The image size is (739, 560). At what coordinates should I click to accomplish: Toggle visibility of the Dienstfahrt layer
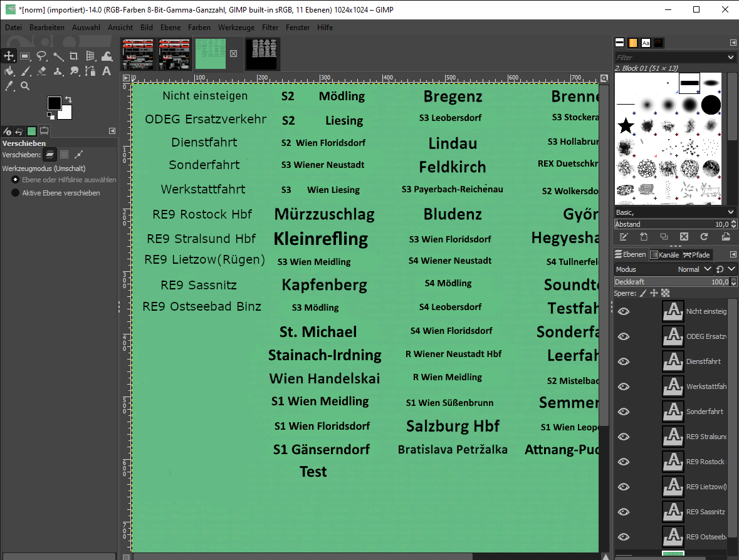pos(624,361)
